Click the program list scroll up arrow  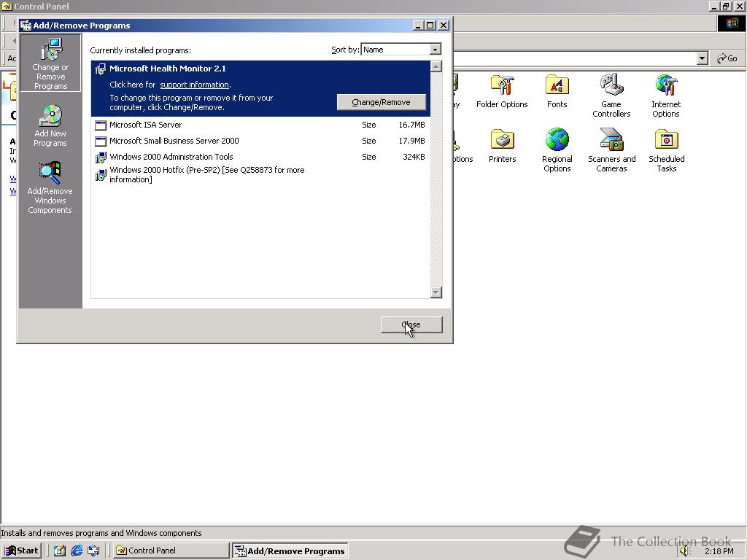click(x=436, y=66)
